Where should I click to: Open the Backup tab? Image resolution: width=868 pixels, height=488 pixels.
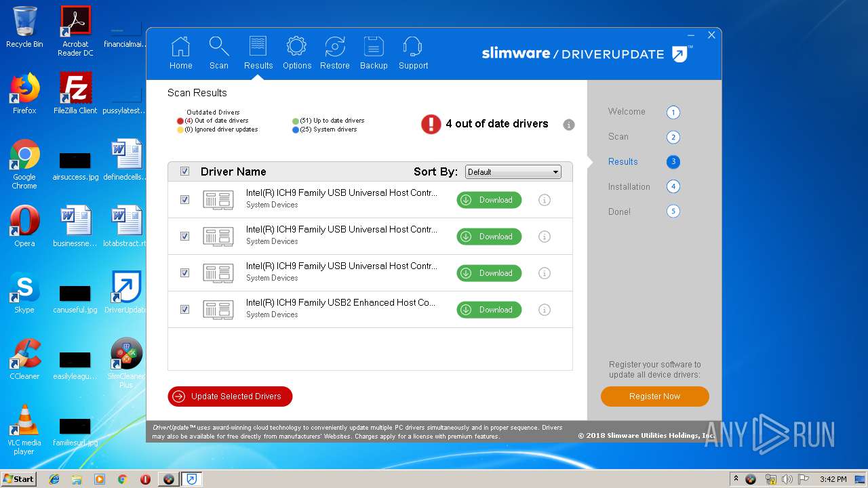click(374, 54)
